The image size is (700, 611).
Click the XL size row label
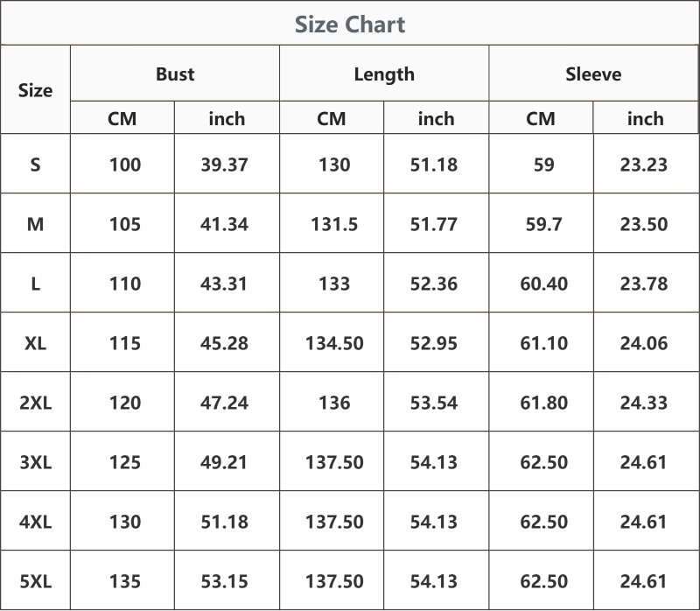pyautogui.click(x=35, y=343)
